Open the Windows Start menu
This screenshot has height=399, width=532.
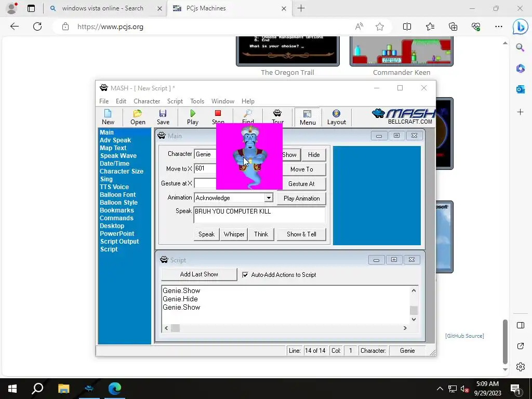(12, 389)
